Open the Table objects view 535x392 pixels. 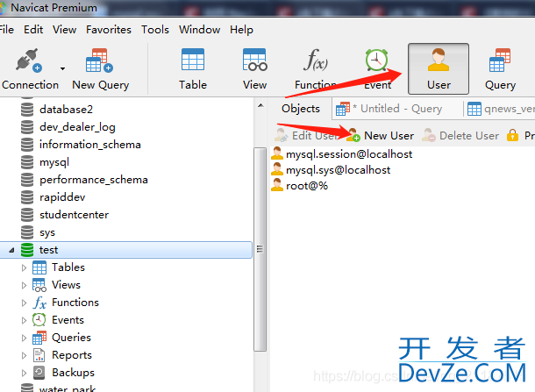point(193,69)
